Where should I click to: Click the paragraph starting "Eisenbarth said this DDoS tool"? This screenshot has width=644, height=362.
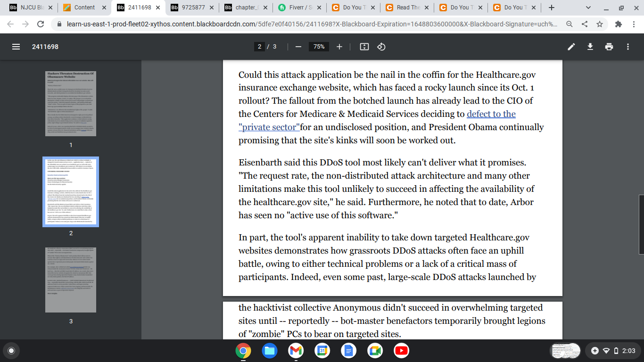tap(387, 189)
